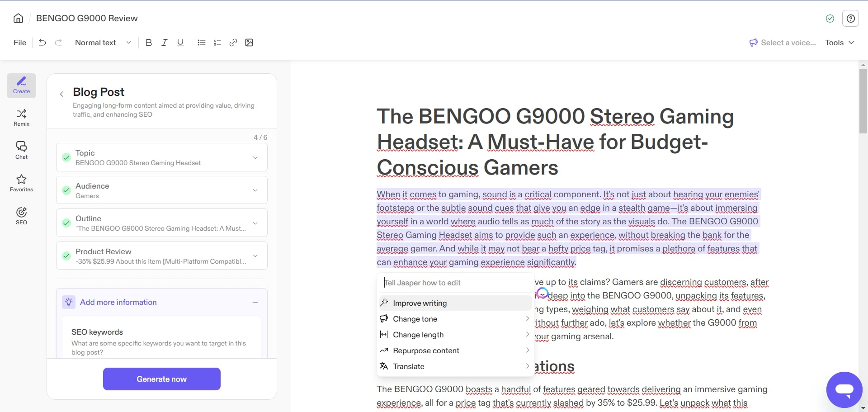Switch to the Remix tool

click(x=21, y=118)
